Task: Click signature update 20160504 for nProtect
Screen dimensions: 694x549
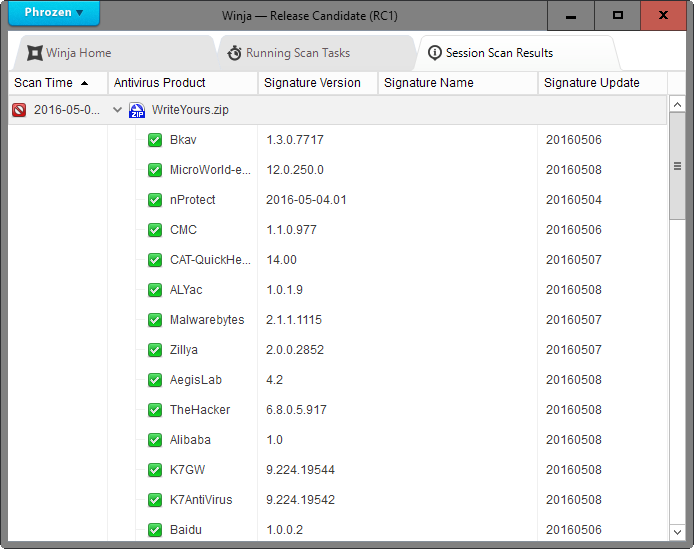Action: 574,200
